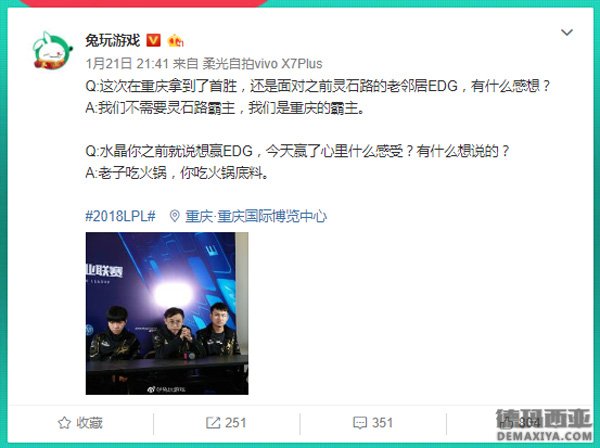Expand the post options chevron menu
This screenshot has width=600, height=448.
click(x=567, y=33)
